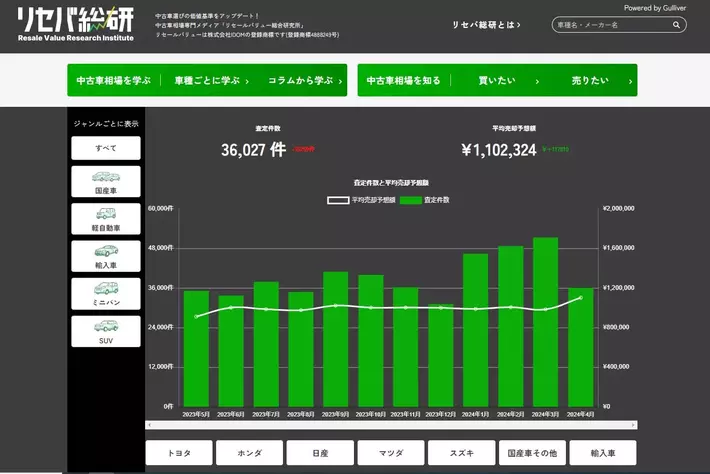Viewport: 710px width, 474px height.
Task: Click the ジャンルごとに表示 sidebar heading
Action: [x=106, y=124]
